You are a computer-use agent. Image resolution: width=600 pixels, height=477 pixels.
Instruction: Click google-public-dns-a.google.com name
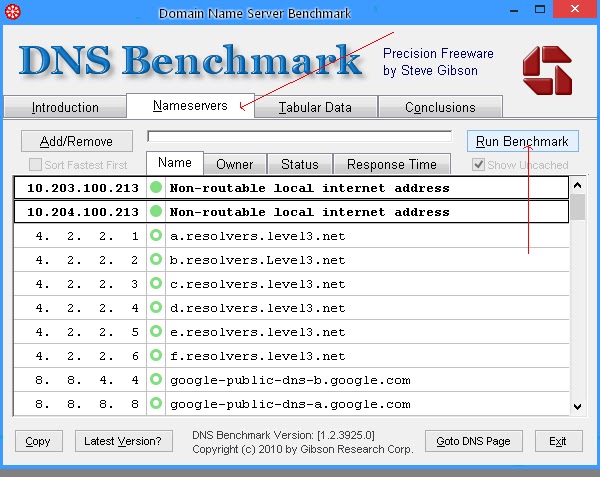tap(290, 404)
